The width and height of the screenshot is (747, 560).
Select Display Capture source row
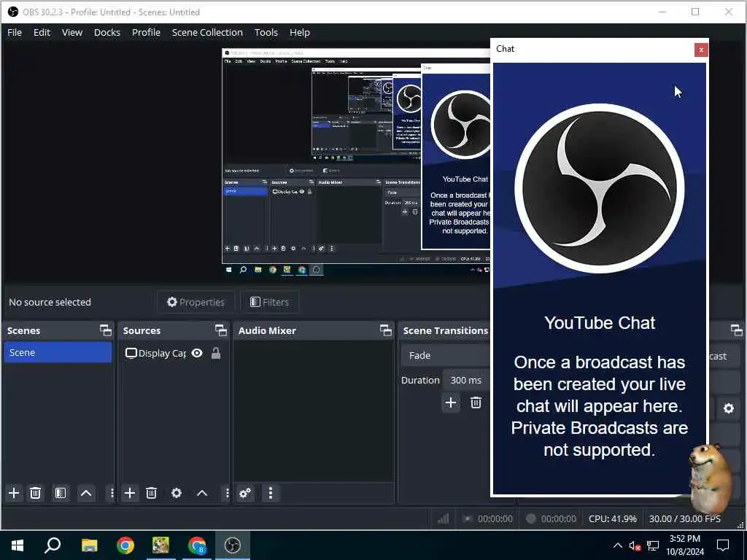click(174, 353)
